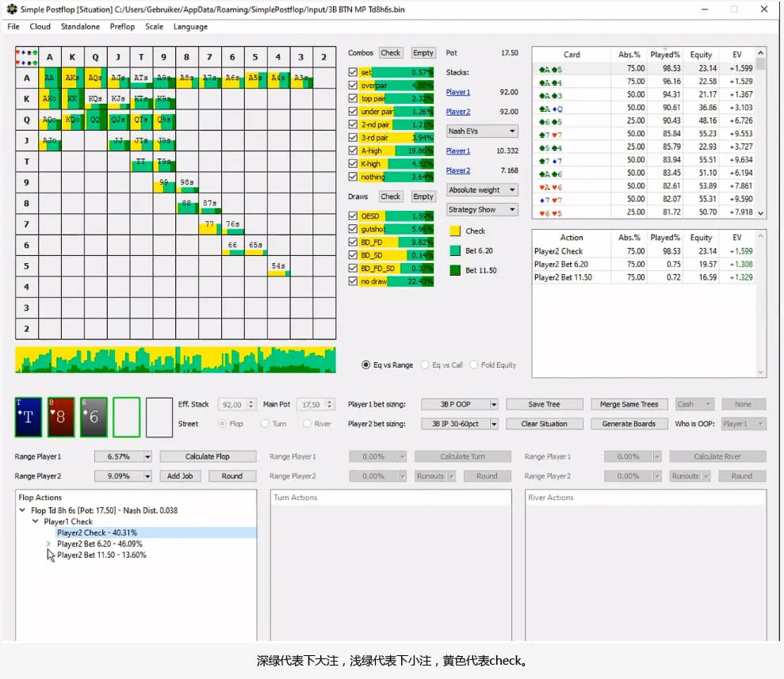This screenshot has height=679, width=784.
Task: Open the Who is OOP dropdown
Action: [x=744, y=423]
